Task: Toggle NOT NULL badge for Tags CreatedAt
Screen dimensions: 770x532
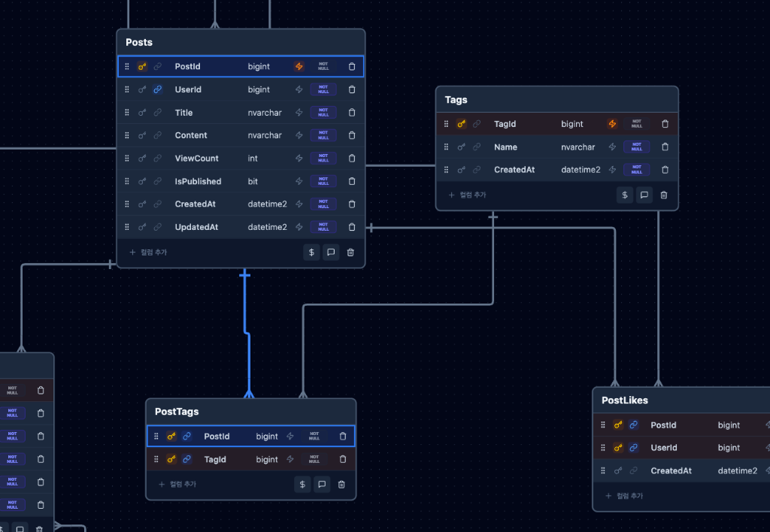Action: tap(636, 170)
